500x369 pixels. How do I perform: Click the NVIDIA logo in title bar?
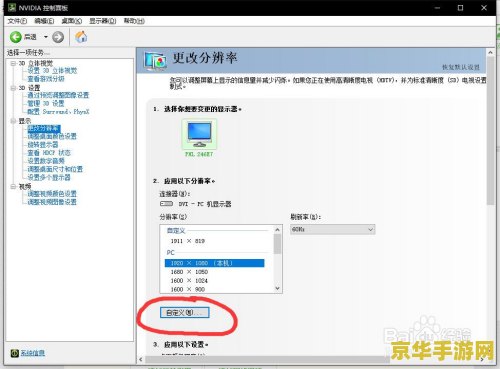(12, 7)
